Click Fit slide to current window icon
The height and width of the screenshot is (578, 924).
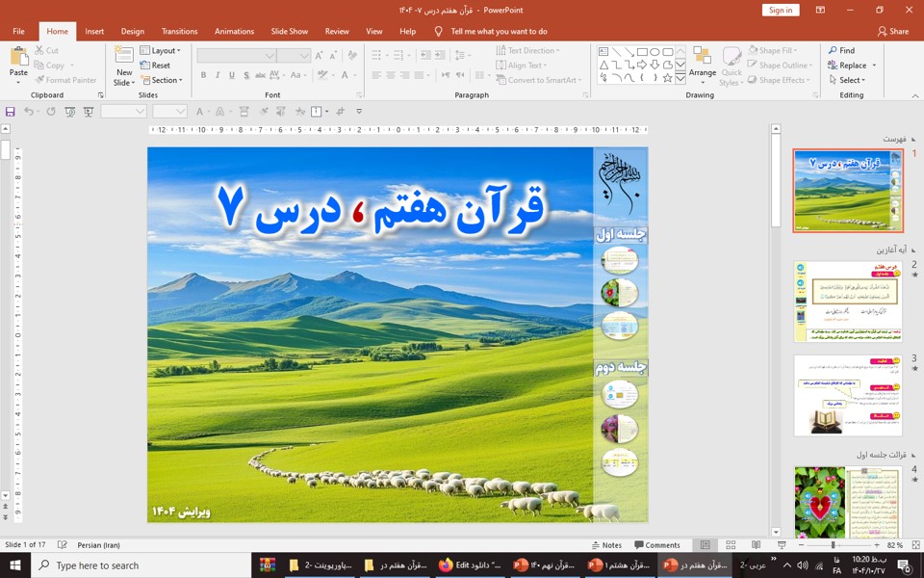911,545
